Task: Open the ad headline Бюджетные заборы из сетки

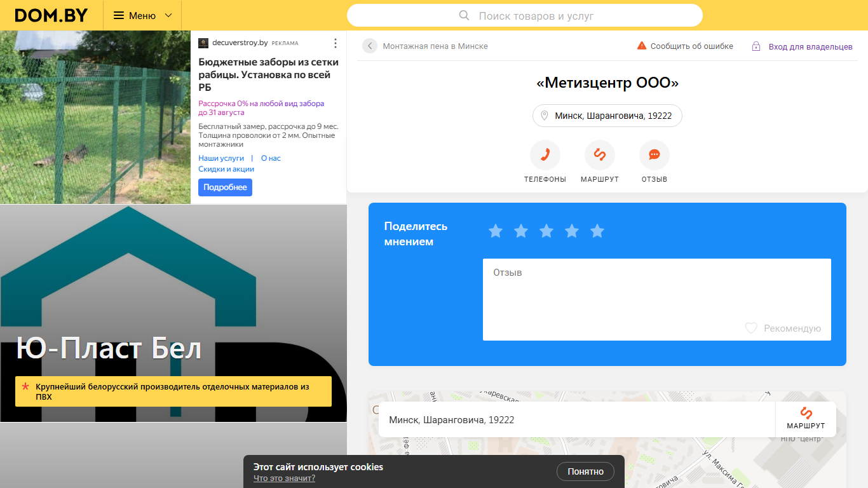Action: click(x=268, y=74)
